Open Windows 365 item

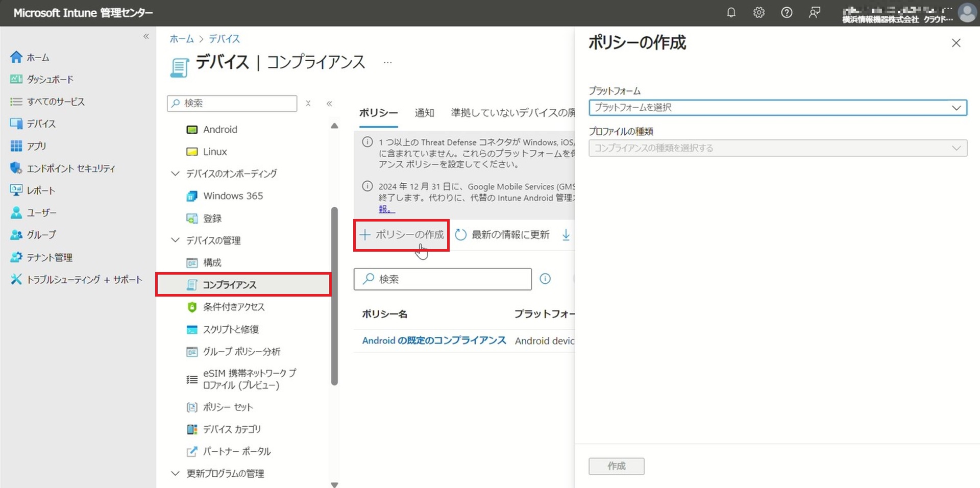[225, 196]
